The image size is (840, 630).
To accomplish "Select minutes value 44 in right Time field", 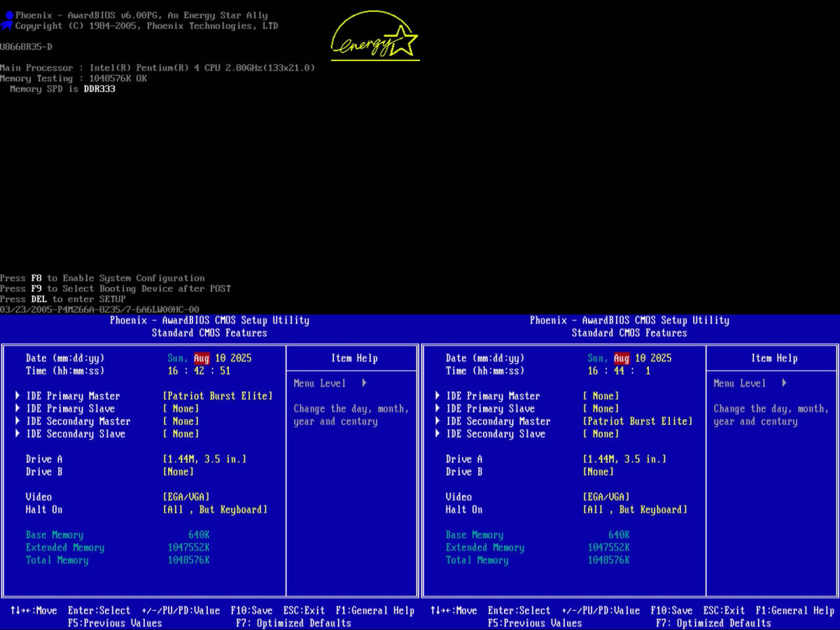I will click(x=619, y=371).
